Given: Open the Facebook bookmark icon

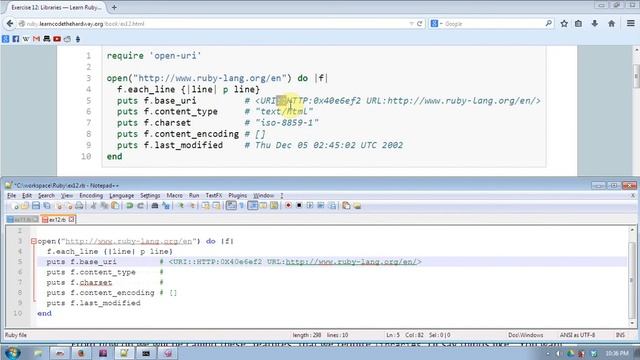Looking at the screenshot, I should [x=16, y=39].
